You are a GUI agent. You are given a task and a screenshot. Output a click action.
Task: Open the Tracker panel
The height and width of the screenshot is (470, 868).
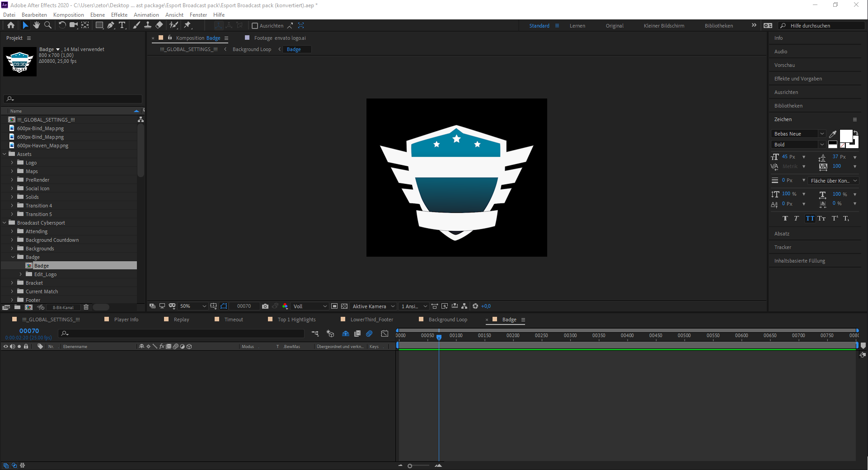pyautogui.click(x=783, y=247)
